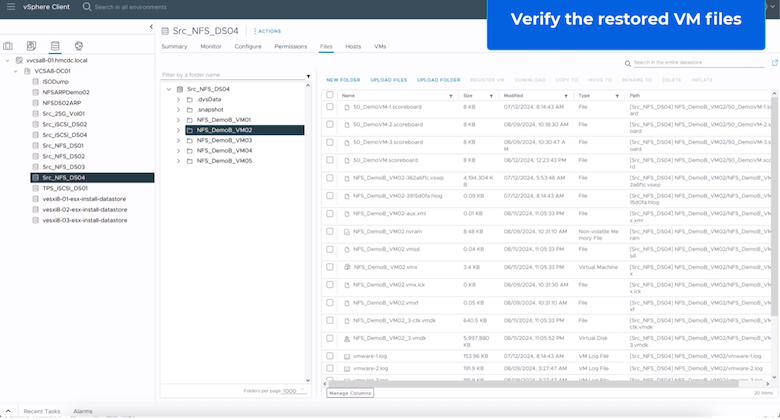Open the Networking inventory view icon

(79, 46)
